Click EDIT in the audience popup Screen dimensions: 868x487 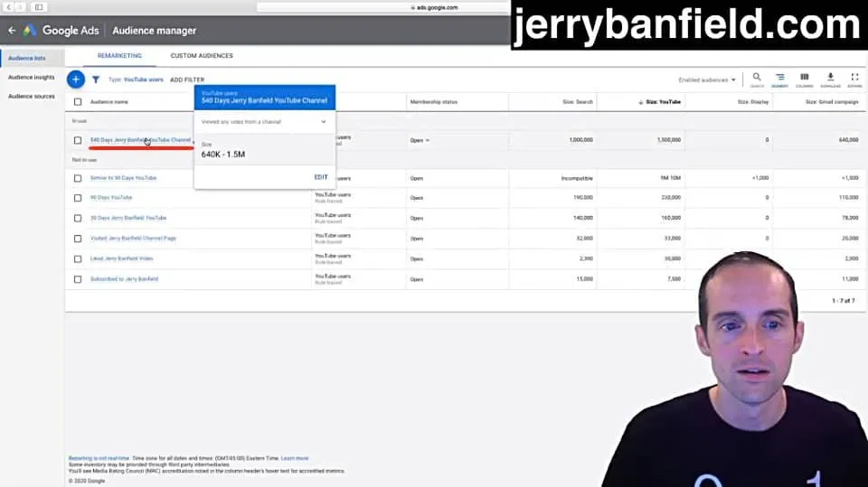point(321,177)
